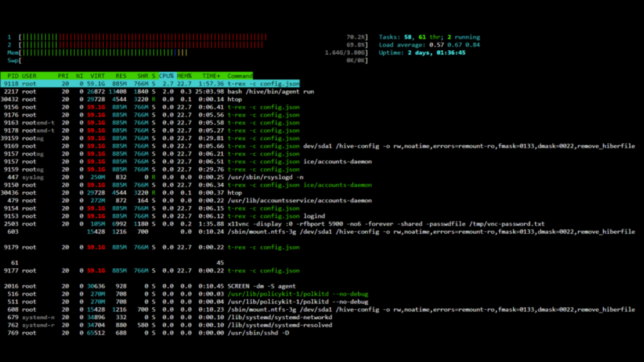Screen dimensions: 644x362
Task: Select the bash /hive/bin/agent run process
Action: [157, 92]
